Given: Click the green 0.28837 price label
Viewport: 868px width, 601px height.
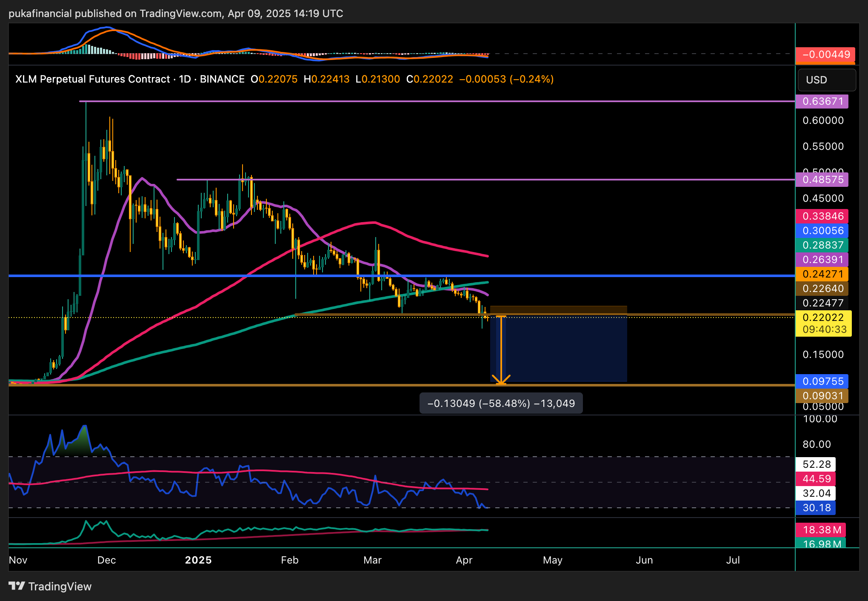Looking at the screenshot, I should [x=822, y=245].
